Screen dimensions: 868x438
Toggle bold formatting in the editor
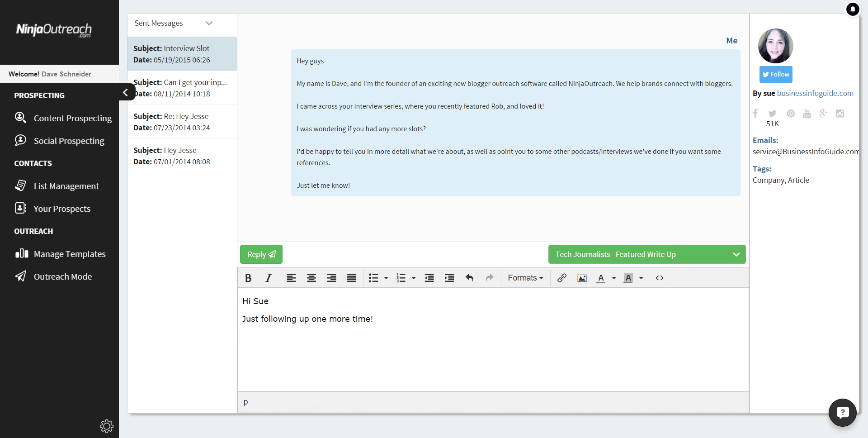tap(248, 278)
